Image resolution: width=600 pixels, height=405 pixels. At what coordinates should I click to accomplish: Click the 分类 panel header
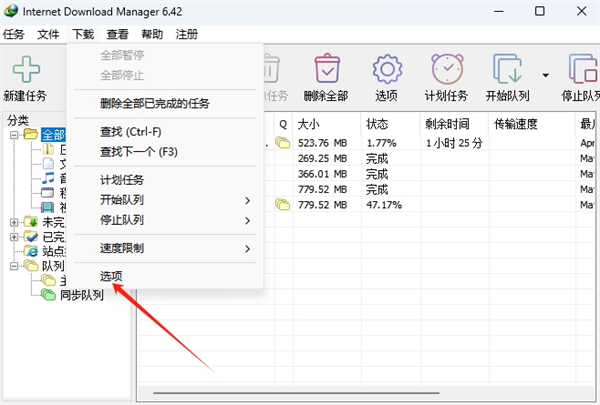click(x=18, y=121)
